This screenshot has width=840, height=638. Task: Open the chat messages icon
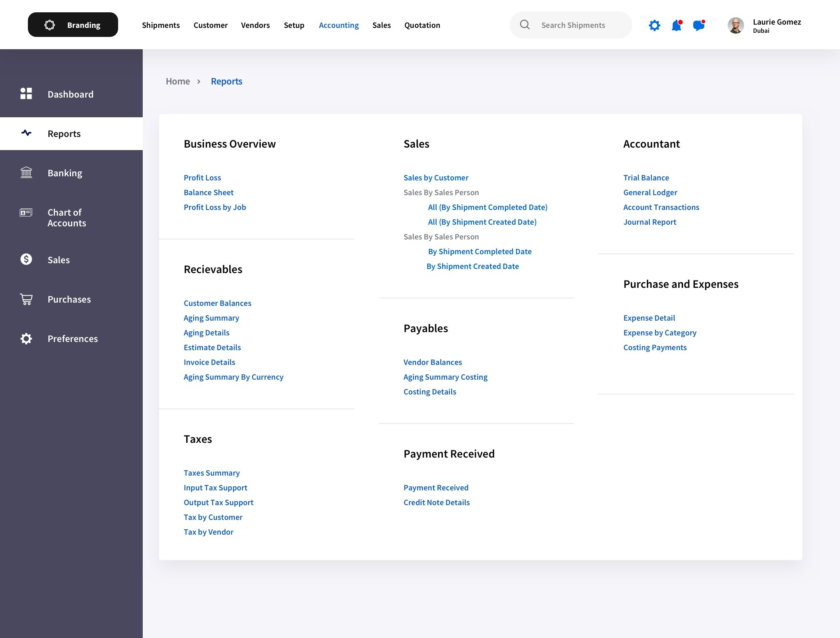[698, 25]
